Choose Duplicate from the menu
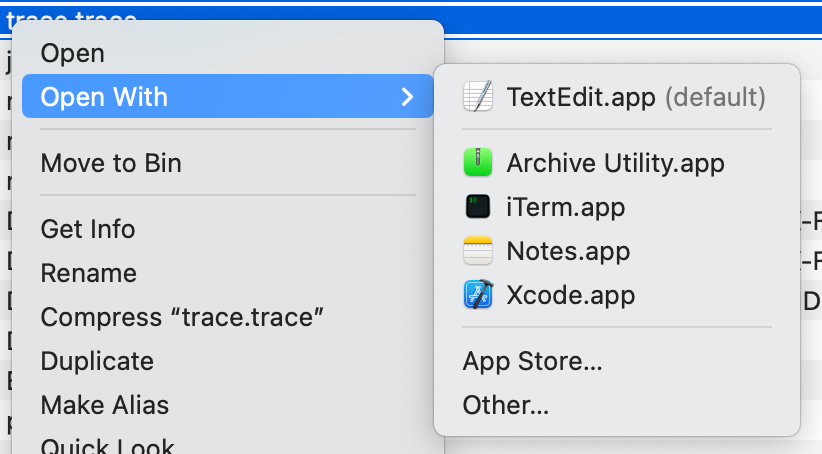The height and width of the screenshot is (454, 822). pos(97,361)
